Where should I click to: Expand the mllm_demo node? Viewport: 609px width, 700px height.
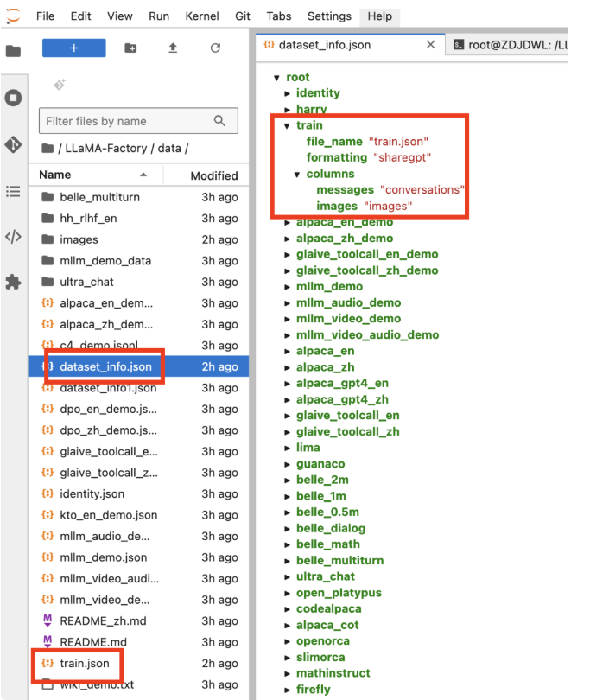click(x=288, y=287)
